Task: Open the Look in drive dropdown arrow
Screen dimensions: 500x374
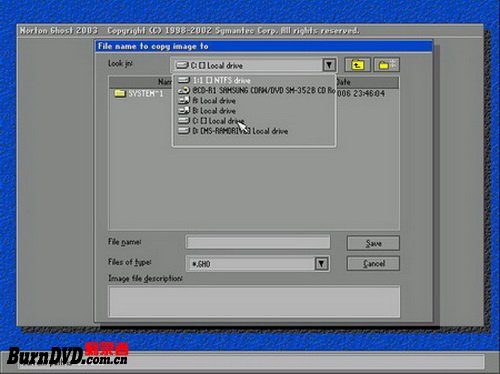Action: click(x=329, y=65)
